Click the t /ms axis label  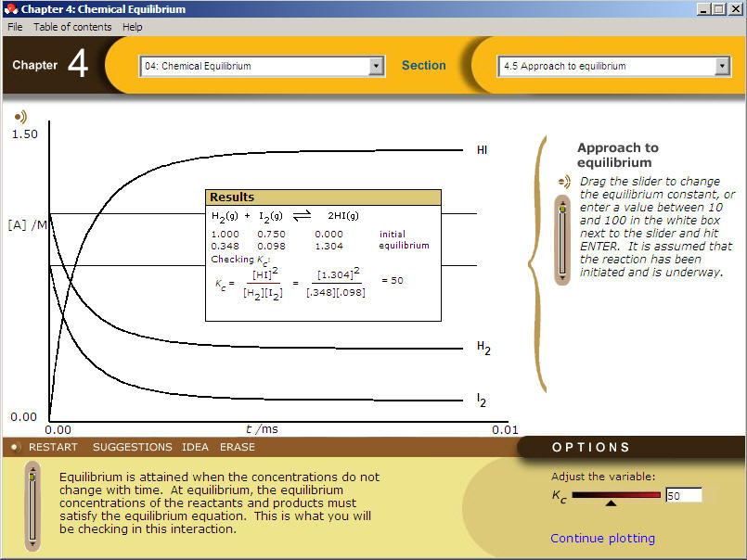262,429
